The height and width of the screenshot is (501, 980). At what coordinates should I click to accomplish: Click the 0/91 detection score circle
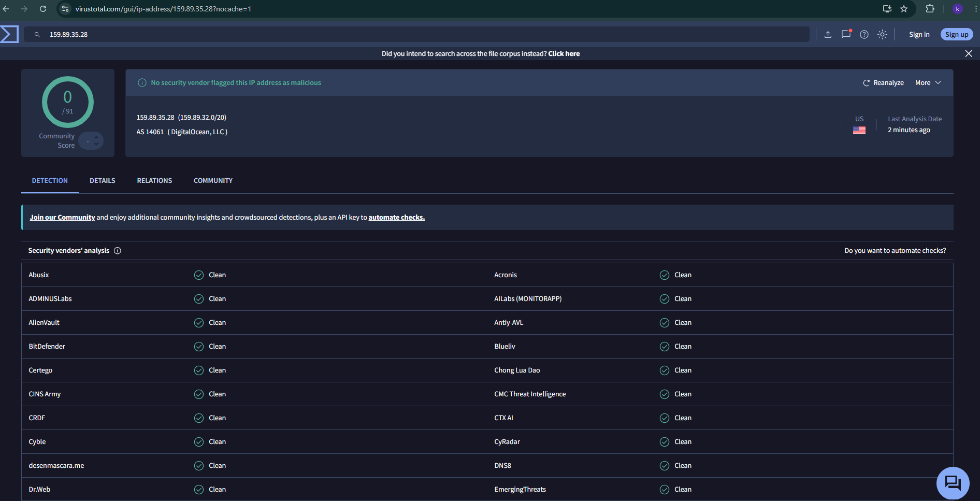tap(68, 102)
